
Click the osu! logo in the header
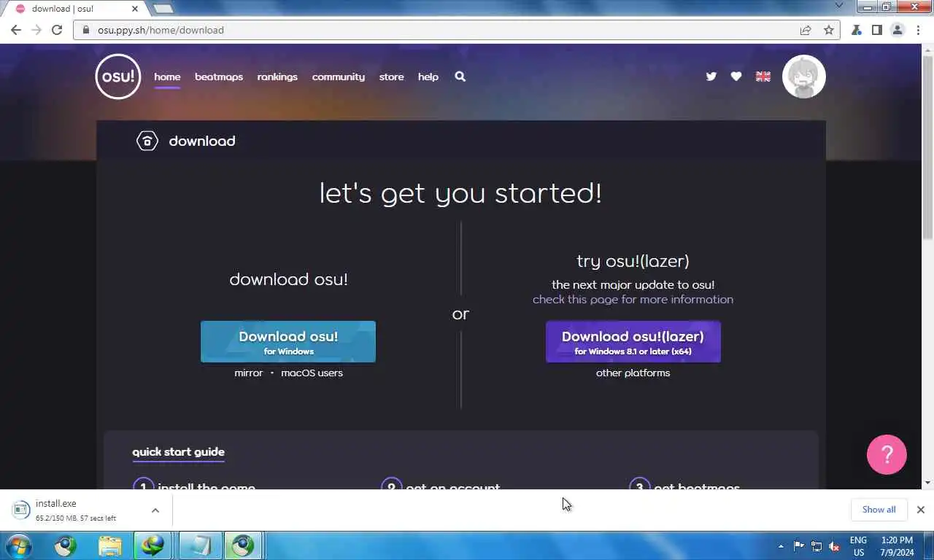tap(117, 77)
